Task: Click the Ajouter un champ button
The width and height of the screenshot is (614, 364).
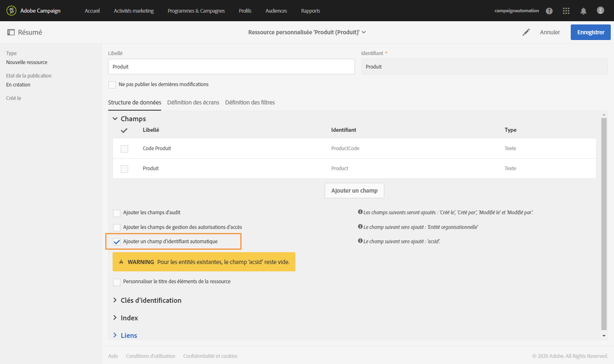Action: (354, 191)
